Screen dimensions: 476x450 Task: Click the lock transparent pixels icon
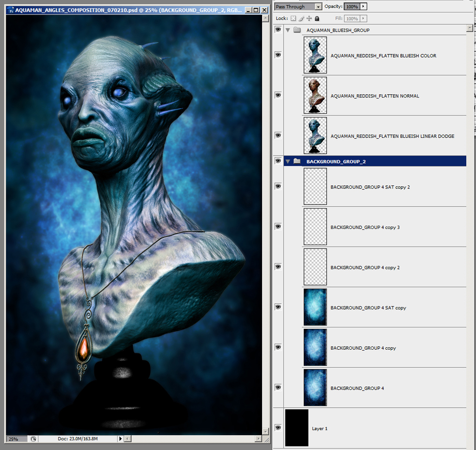293,19
